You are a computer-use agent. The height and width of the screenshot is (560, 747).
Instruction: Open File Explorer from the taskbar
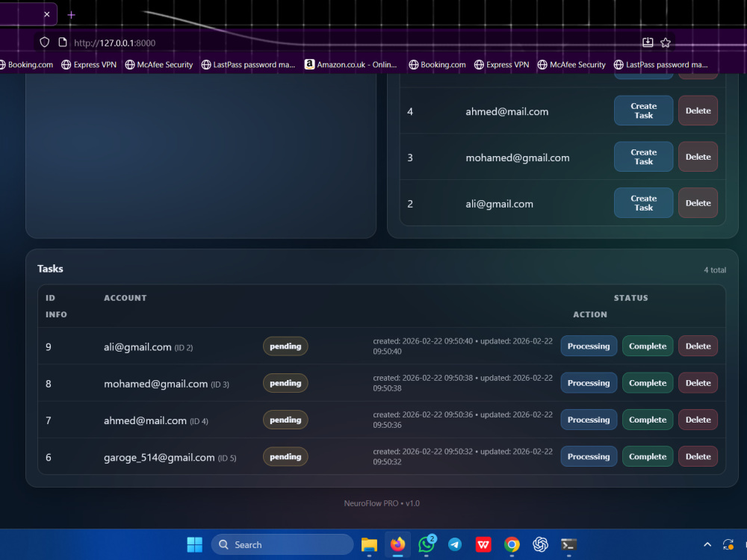click(x=369, y=544)
